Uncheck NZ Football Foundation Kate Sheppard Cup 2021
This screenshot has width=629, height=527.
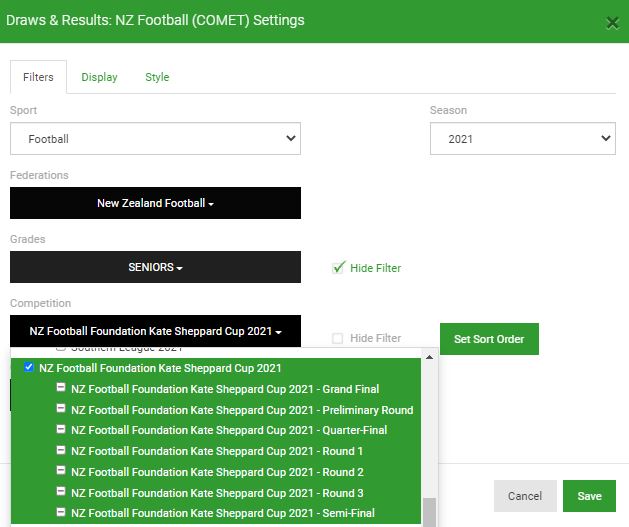pos(29,367)
